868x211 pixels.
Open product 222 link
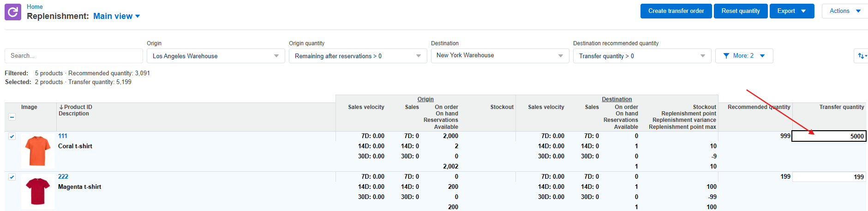(63, 177)
